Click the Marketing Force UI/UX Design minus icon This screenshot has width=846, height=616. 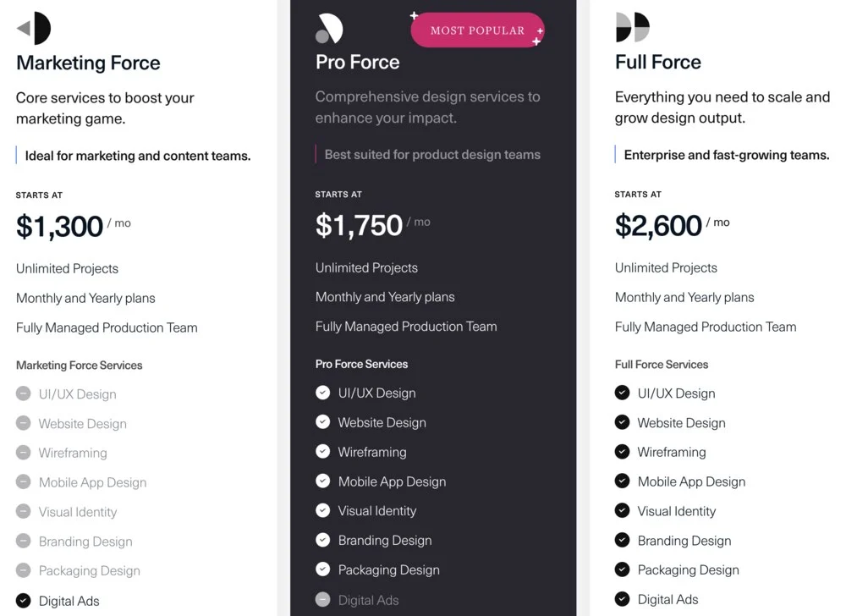[23, 393]
